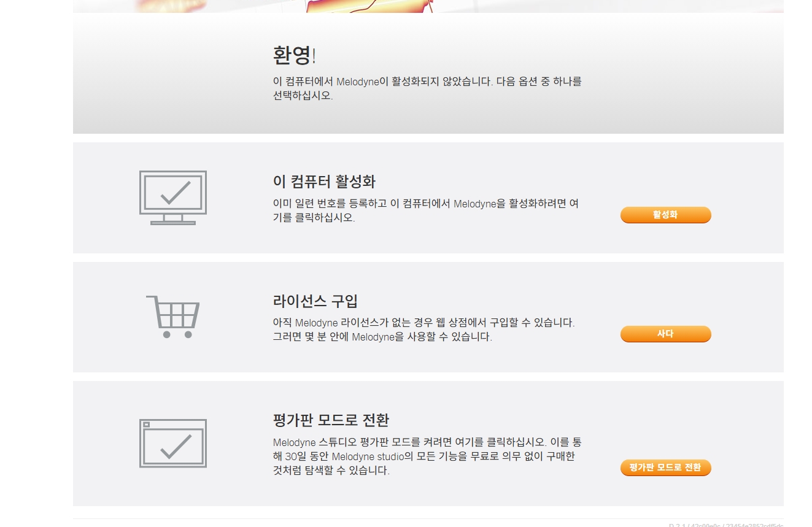Click the orange graphic banner at top
Screen dimensions: 812x527
click(x=428, y=6)
